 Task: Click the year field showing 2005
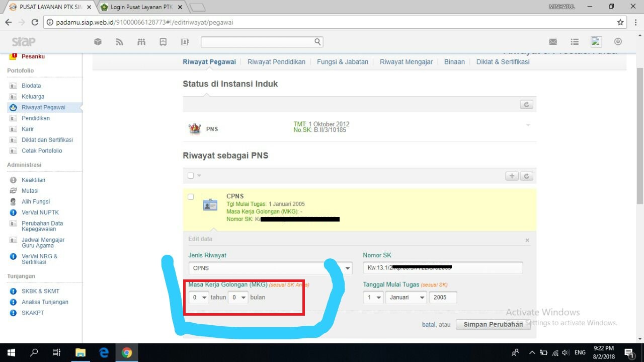tap(443, 298)
